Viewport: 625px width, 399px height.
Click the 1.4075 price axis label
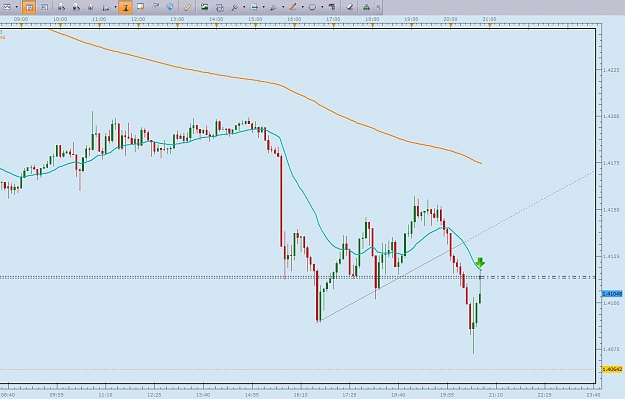pos(611,350)
